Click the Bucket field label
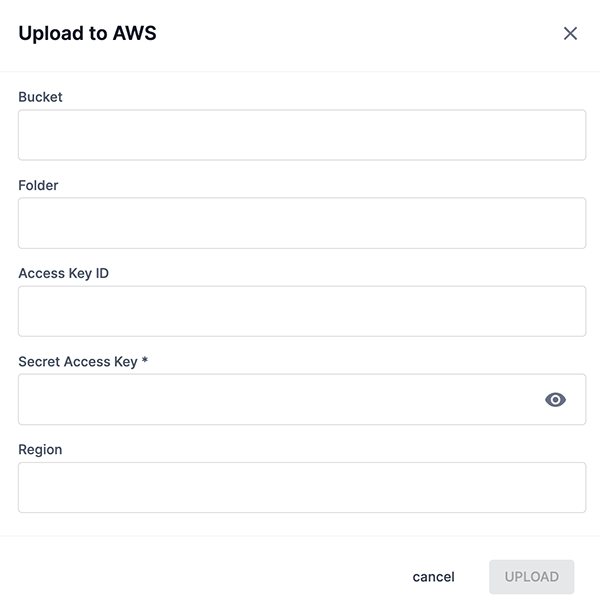Screen dimensions: 600x606 tap(40, 97)
